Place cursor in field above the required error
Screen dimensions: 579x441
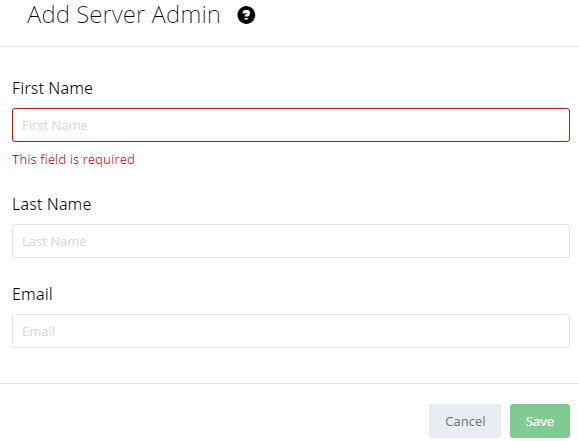(x=291, y=125)
